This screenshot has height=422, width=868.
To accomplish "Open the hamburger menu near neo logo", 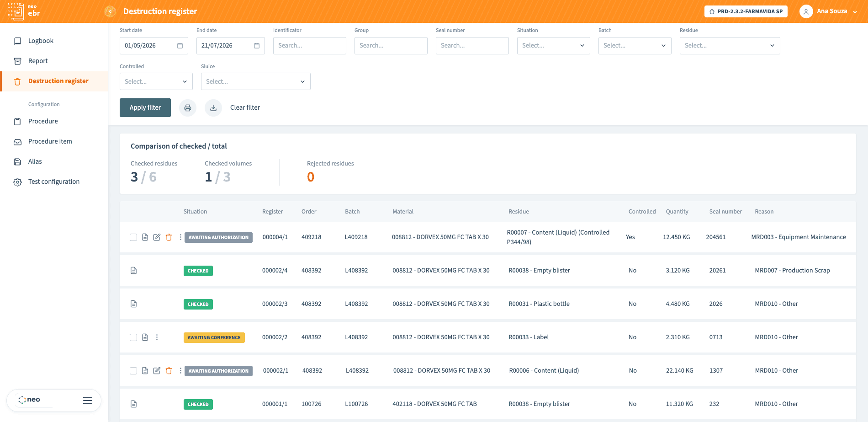I will [x=88, y=401].
